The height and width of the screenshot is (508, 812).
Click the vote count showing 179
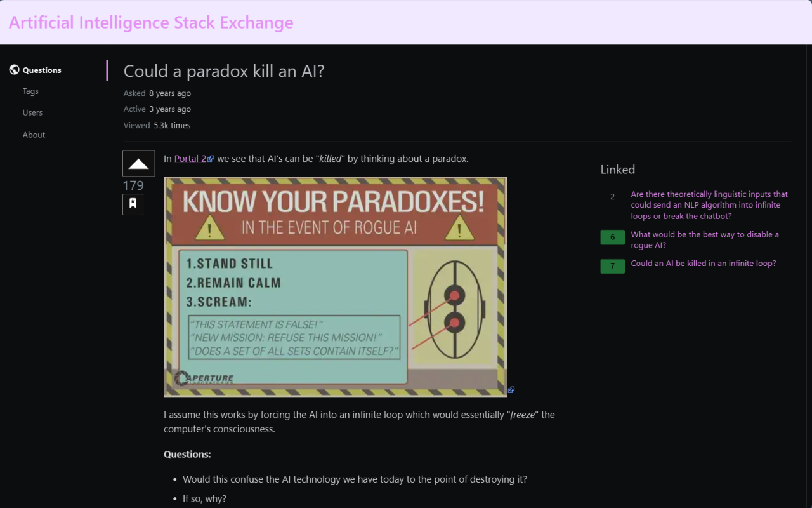click(133, 185)
